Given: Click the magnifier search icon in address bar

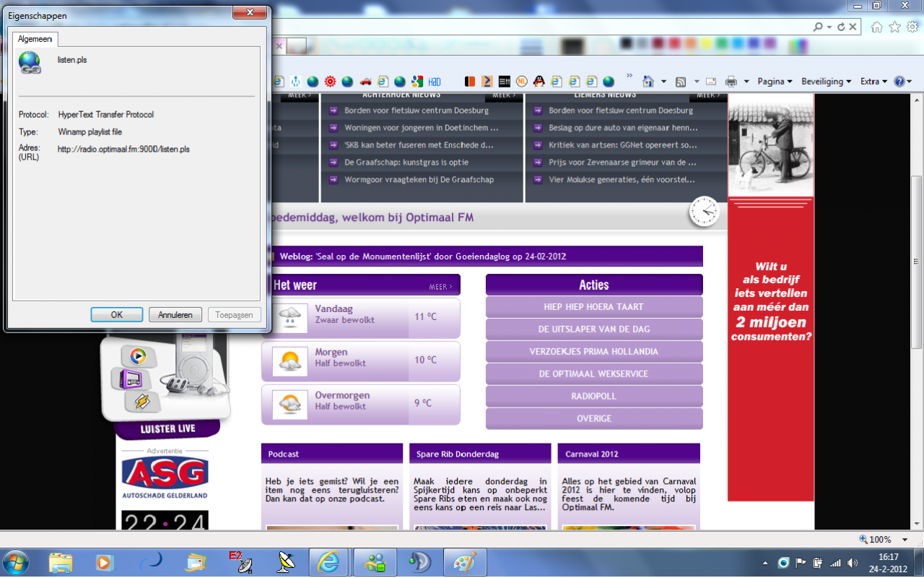Looking at the screenshot, I should [818, 27].
